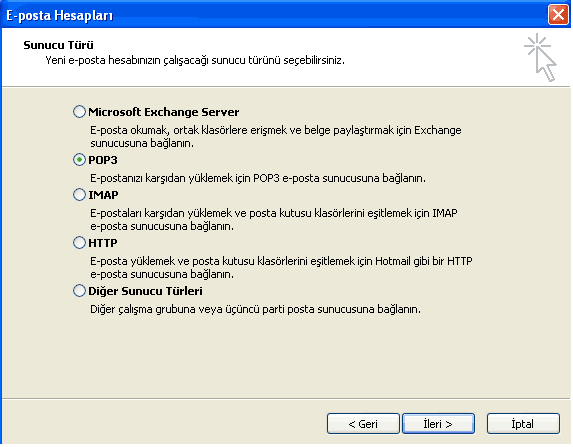Viewport: 573px width, 447px height.
Task: Click the Microsoft Exchange Server label
Action: click(164, 112)
